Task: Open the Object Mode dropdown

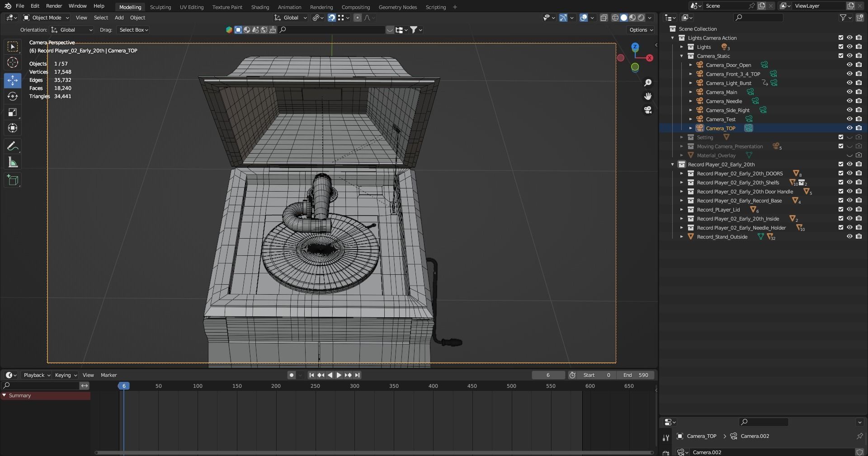Action: pos(46,18)
